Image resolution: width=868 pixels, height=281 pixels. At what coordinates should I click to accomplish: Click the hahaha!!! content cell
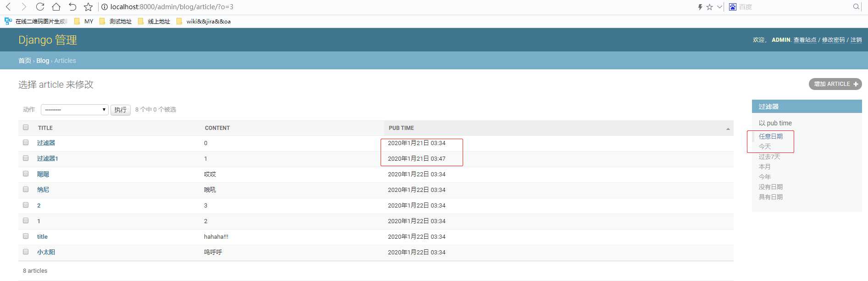(216, 236)
